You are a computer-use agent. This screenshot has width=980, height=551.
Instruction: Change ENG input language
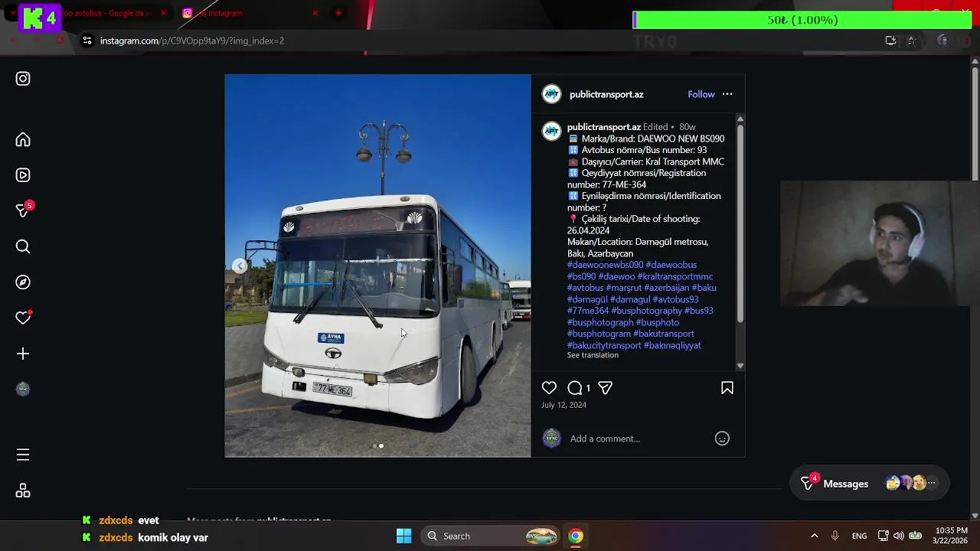pyautogui.click(x=860, y=536)
